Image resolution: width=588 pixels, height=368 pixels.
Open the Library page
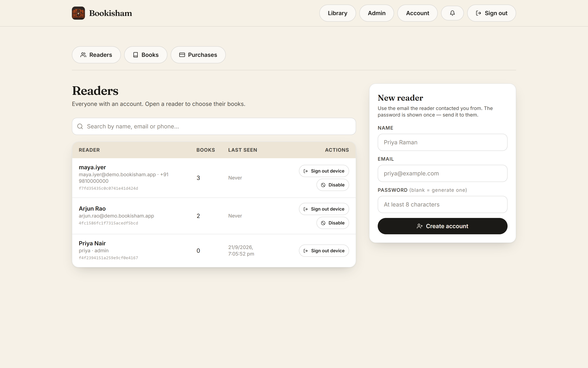337,13
